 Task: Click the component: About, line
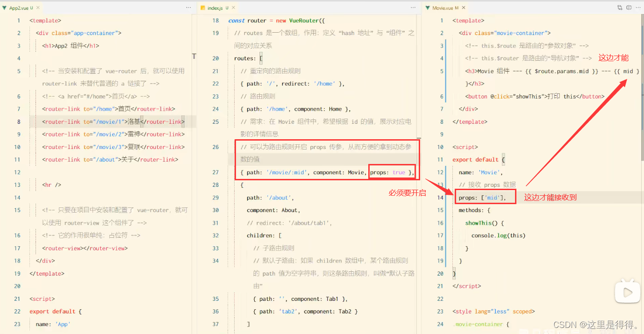click(x=274, y=210)
